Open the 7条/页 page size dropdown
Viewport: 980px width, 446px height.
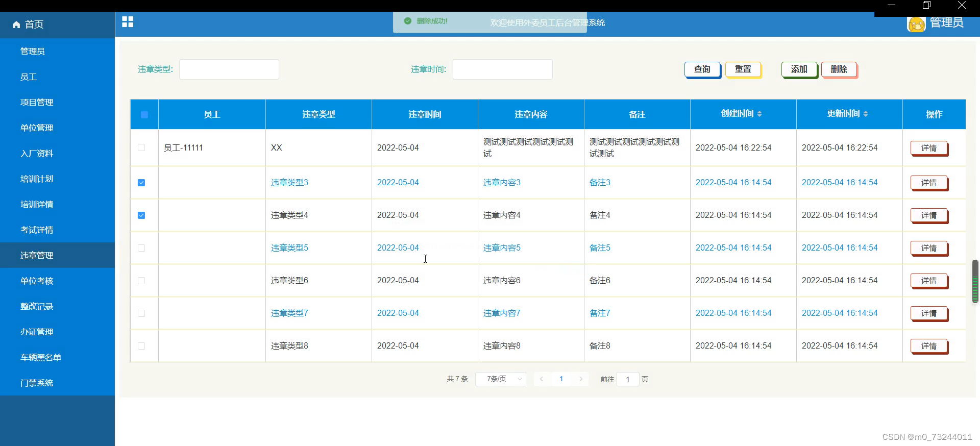[x=501, y=379]
